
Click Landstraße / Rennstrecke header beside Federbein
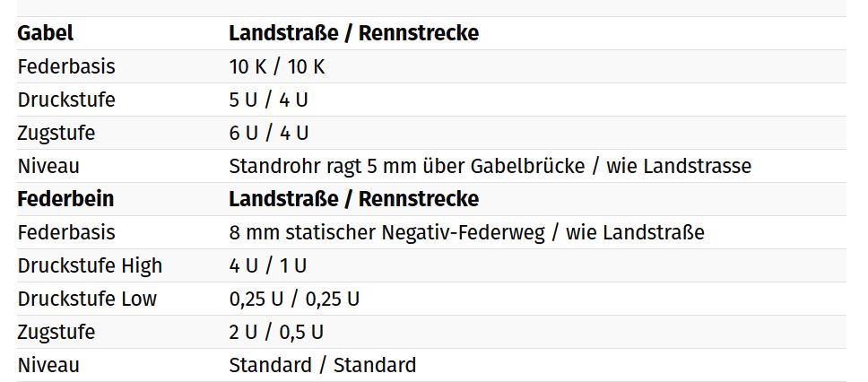(353, 198)
